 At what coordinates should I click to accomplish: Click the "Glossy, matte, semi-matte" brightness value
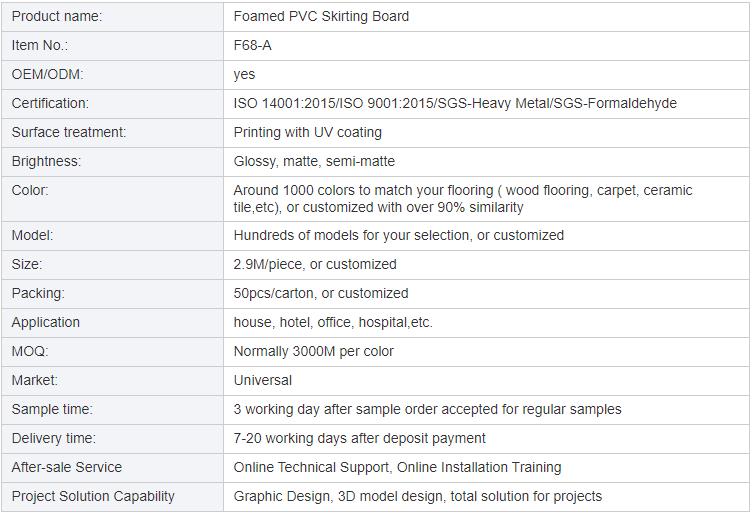(x=314, y=161)
